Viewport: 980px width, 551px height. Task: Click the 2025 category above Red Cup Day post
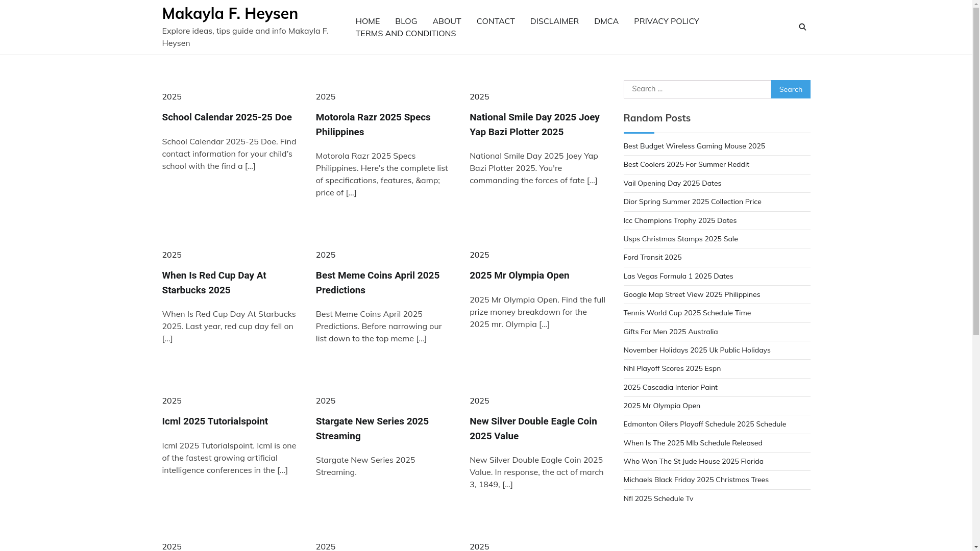pos(172,255)
